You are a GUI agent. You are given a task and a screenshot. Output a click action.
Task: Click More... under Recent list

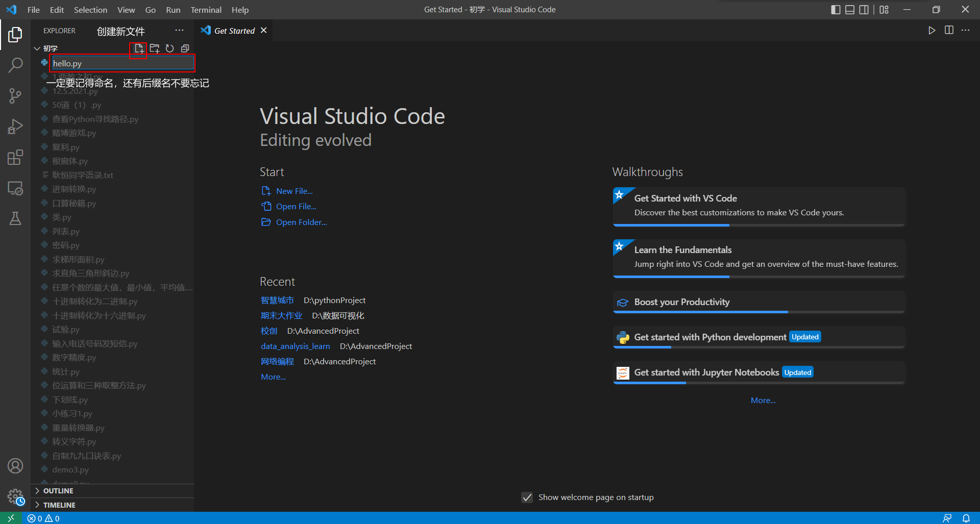pos(273,377)
